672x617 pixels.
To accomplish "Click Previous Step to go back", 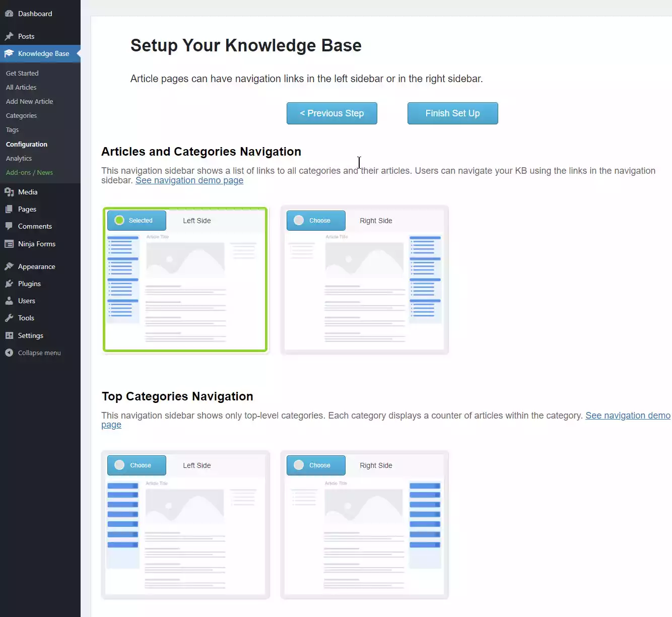I will pos(331,113).
